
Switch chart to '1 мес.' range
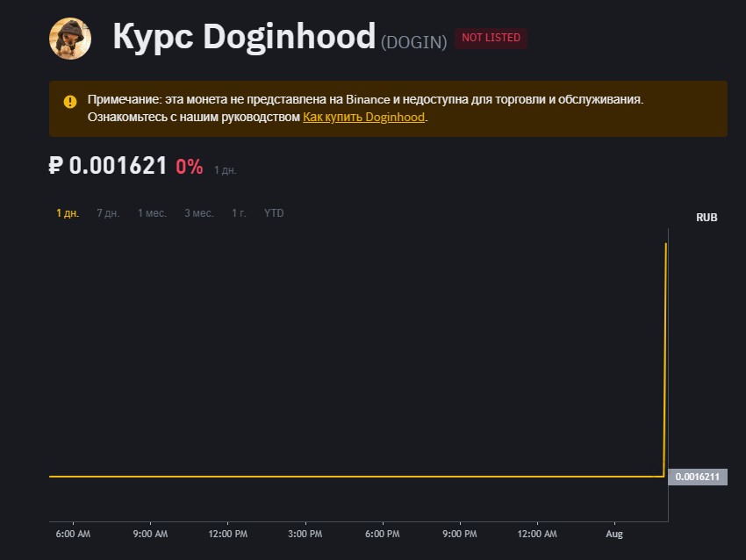coord(152,213)
